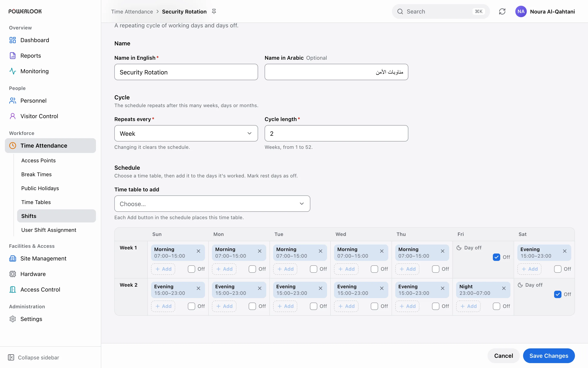Mark Week 2 Friday as Off
The width and height of the screenshot is (588, 368).
point(496,306)
